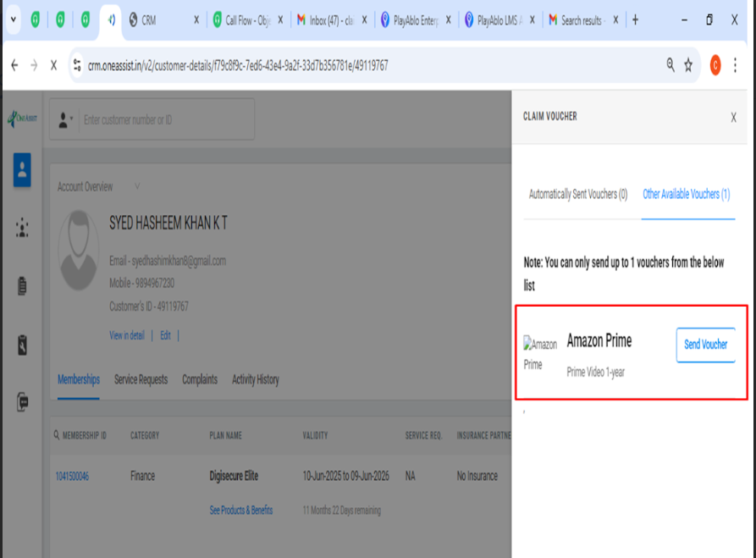Viewport: 756px width, 558px height.
Task: Click the Prime Video 1-year description
Action: click(595, 372)
